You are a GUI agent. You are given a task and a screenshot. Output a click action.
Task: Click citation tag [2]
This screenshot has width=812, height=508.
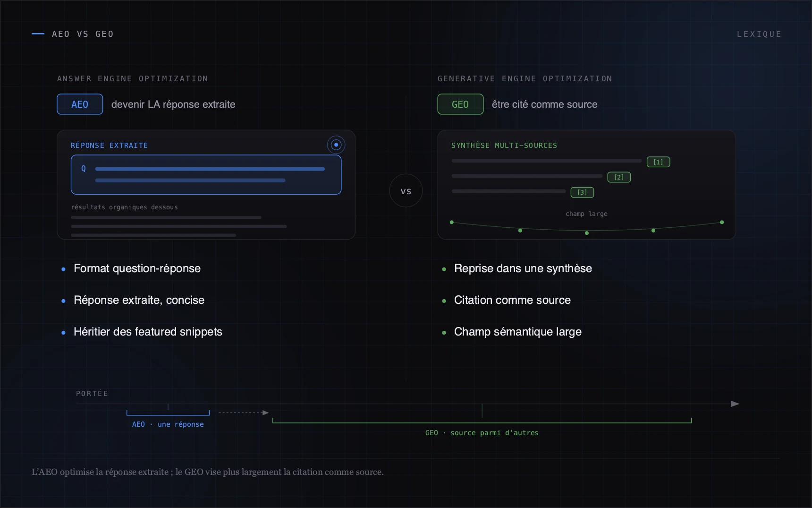pyautogui.click(x=619, y=177)
